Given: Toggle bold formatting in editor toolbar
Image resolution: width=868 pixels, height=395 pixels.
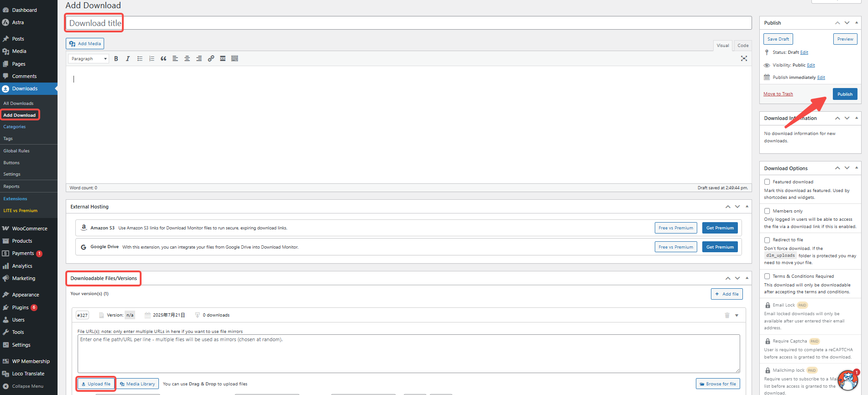Looking at the screenshot, I should click(x=116, y=59).
